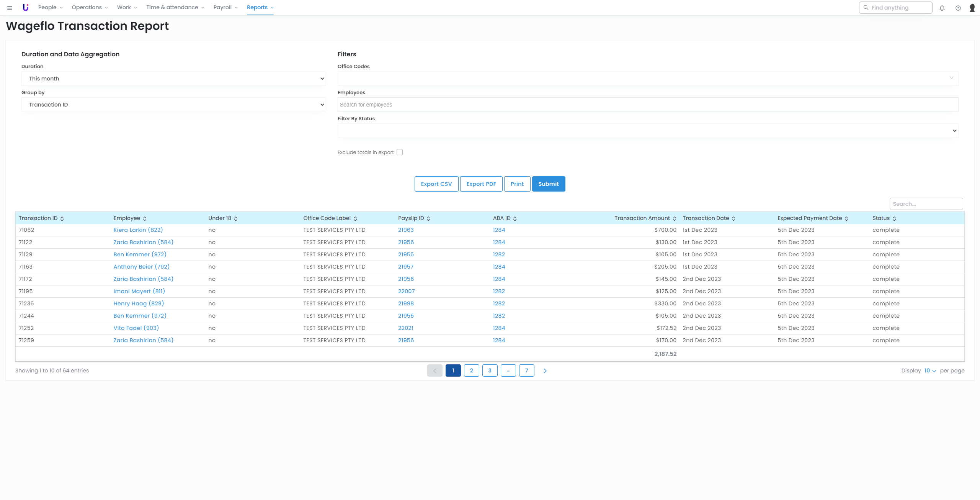This screenshot has width=980, height=500.
Task: Sort table by Status column arrows
Action: point(894,218)
